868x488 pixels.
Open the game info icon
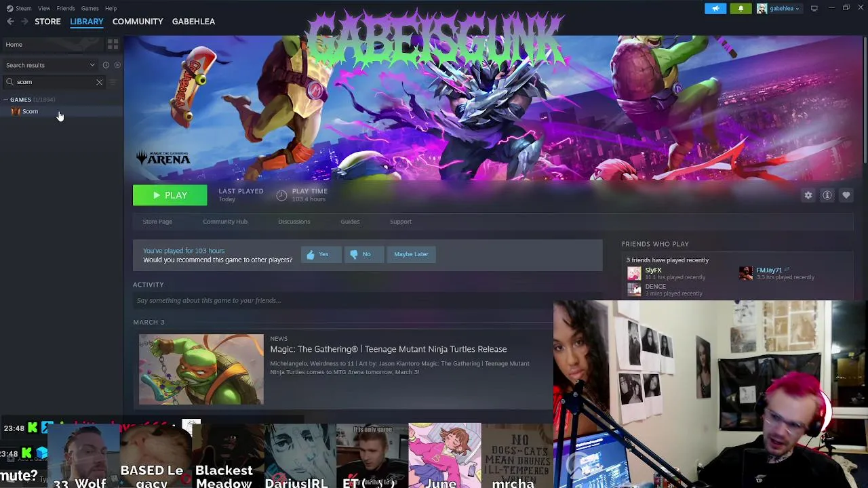(x=827, y=195)
